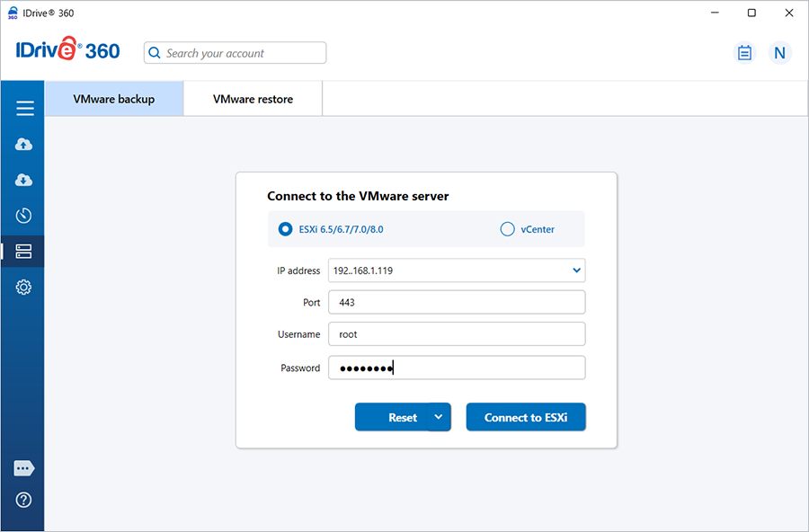Open the hamburger menu in sidebar
The width and height of the screenshot is (809, 532).
24,109
